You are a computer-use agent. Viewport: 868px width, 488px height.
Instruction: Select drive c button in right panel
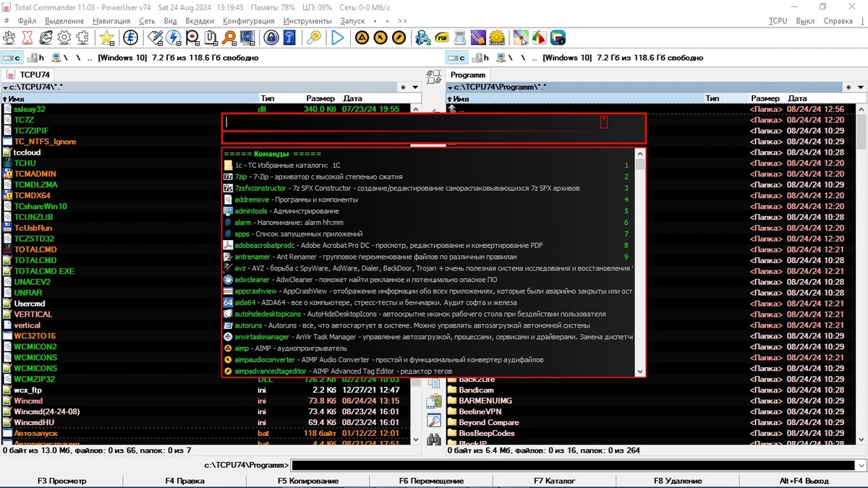(x=457, y=58)
